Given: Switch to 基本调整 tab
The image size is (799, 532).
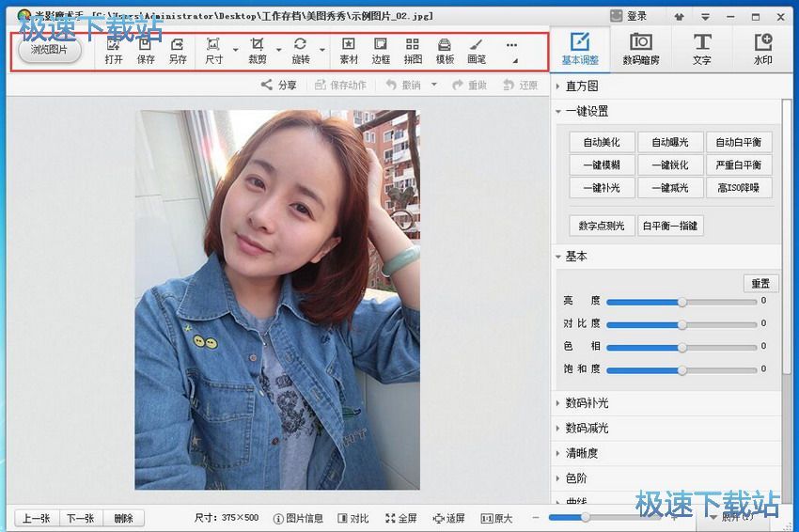Looking at the screenshot, I should coord(580,49).
